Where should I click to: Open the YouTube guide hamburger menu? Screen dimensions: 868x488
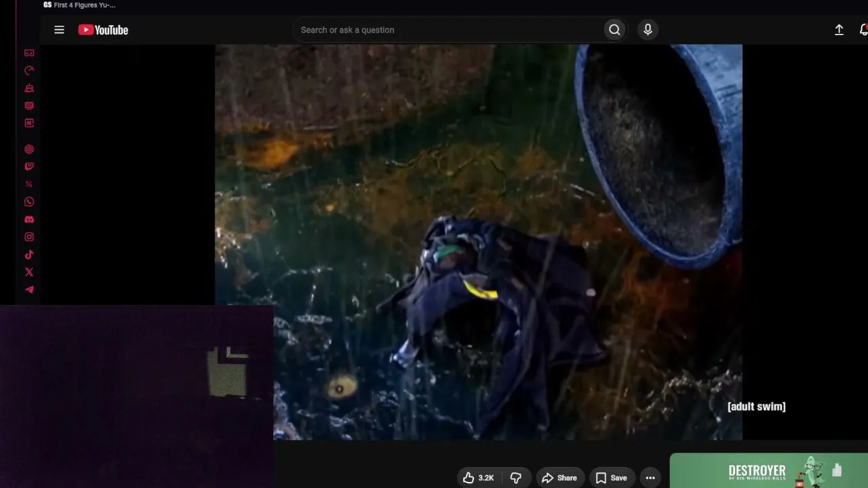tap(59, 30)
